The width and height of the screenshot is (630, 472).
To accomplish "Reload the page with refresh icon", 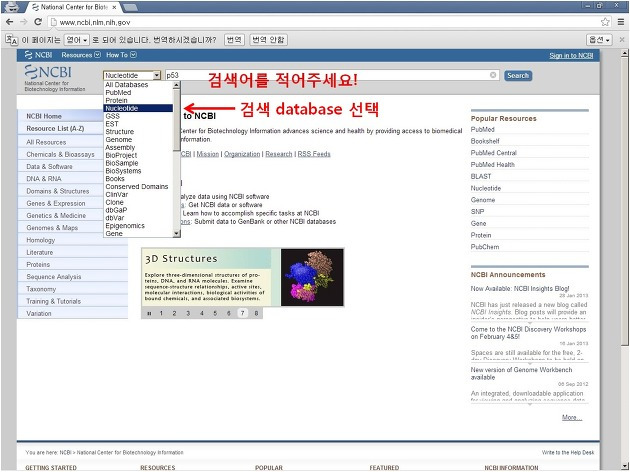I will 38,22.
